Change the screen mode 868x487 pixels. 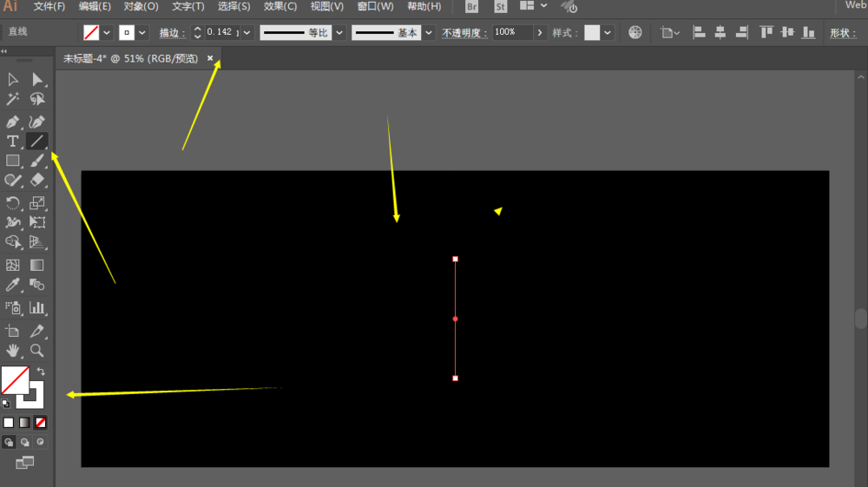coord(24,463)
